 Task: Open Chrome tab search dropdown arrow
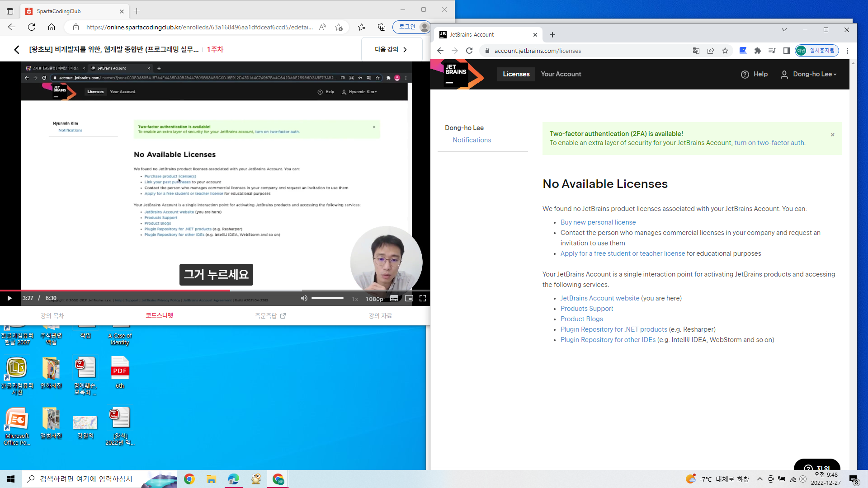[x=784, y=30]
